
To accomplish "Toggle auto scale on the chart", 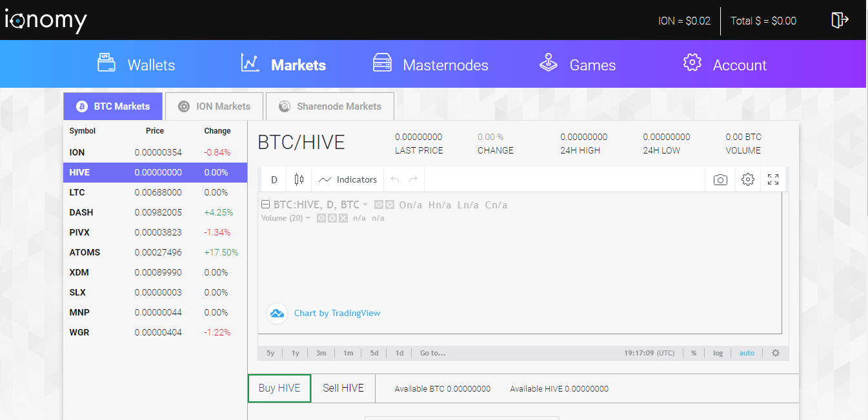I will (747, 353).
